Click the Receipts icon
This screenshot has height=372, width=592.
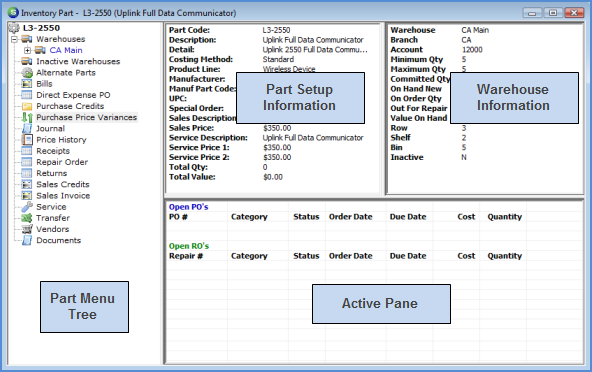click(26, 151)
